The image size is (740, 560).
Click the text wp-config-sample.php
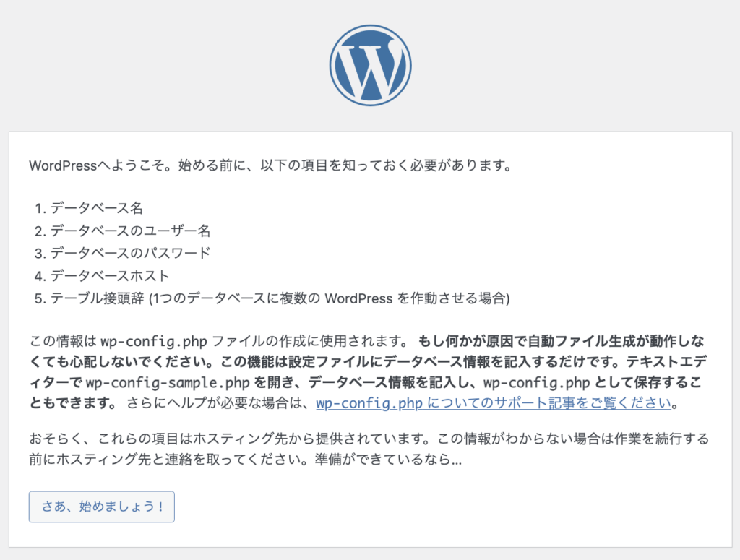click(x=168, y=382)
